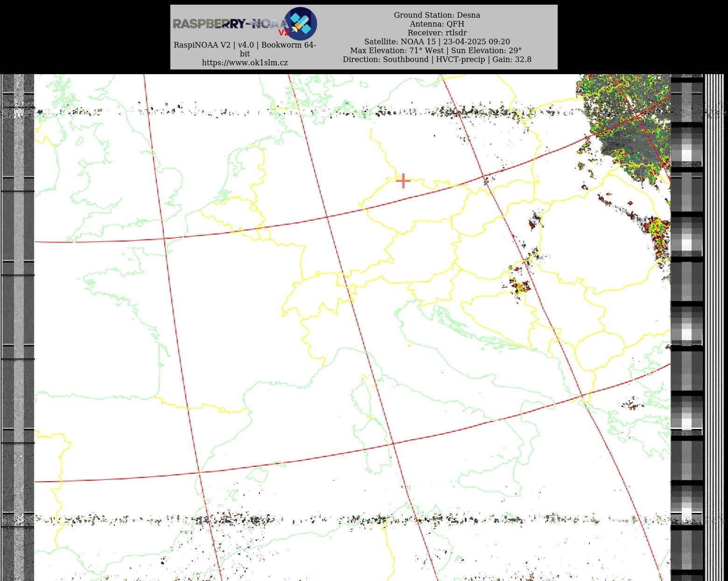Viewport: 728px width, 581px height.
Task: Click the 'RaspiNOAA V2 | v4.0 | Bookworm 64-bit' text
Action: tap(245, 49)
